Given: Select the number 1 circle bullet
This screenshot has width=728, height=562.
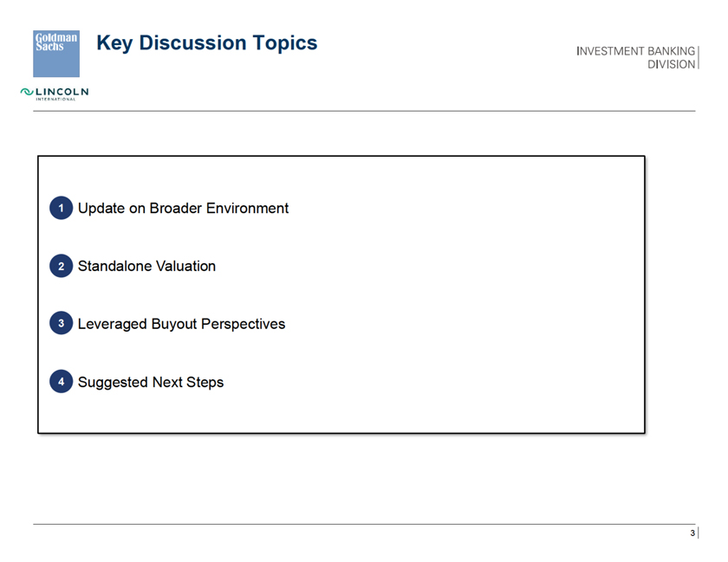Looking at the screenshot, I should pos(61,209).
